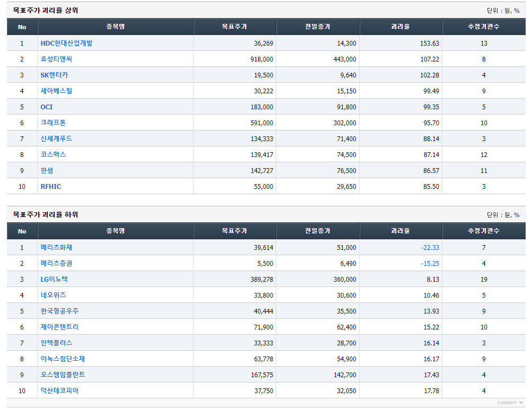Screen dimensions: 532x408
Task: Click the -15.25 괴리율 value
Action: pos(430,264)
